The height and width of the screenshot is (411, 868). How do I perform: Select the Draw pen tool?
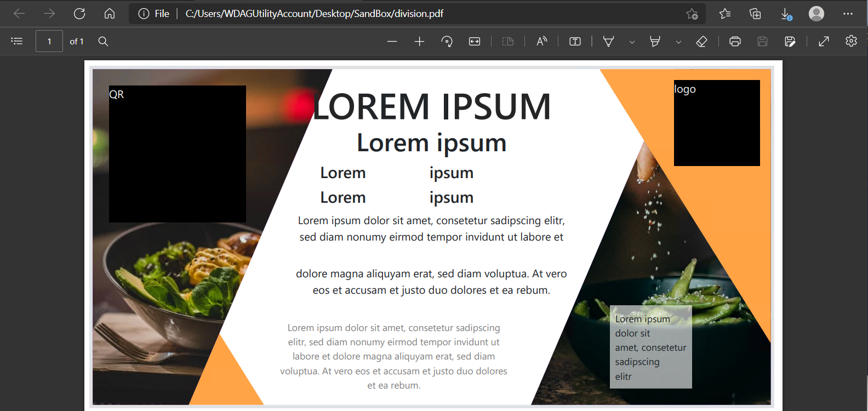(608, 41)
